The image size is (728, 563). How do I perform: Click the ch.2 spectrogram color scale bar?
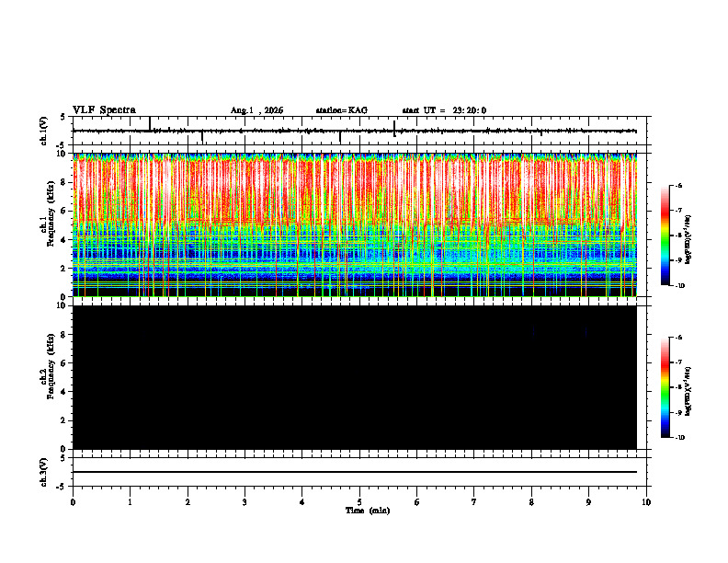point(665,387)
